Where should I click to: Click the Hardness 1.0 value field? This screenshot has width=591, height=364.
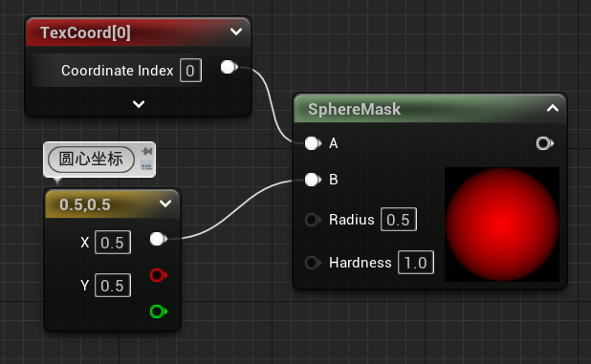coord(416,263)
